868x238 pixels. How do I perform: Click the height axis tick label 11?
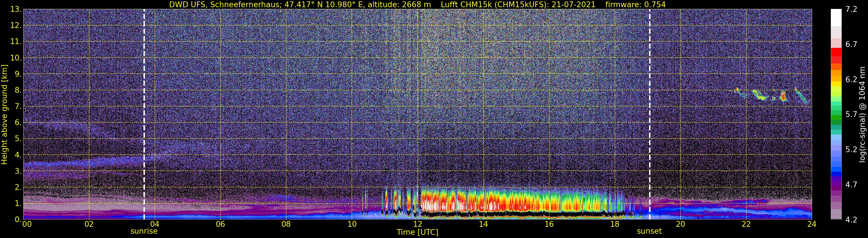click(x=16, y=42)
